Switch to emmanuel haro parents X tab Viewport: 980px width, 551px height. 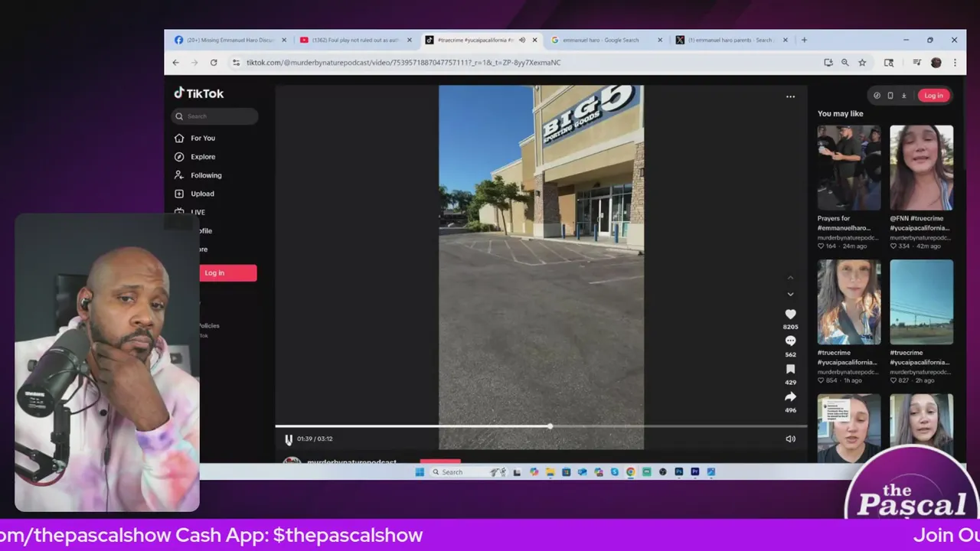click(x=730, y=40)
